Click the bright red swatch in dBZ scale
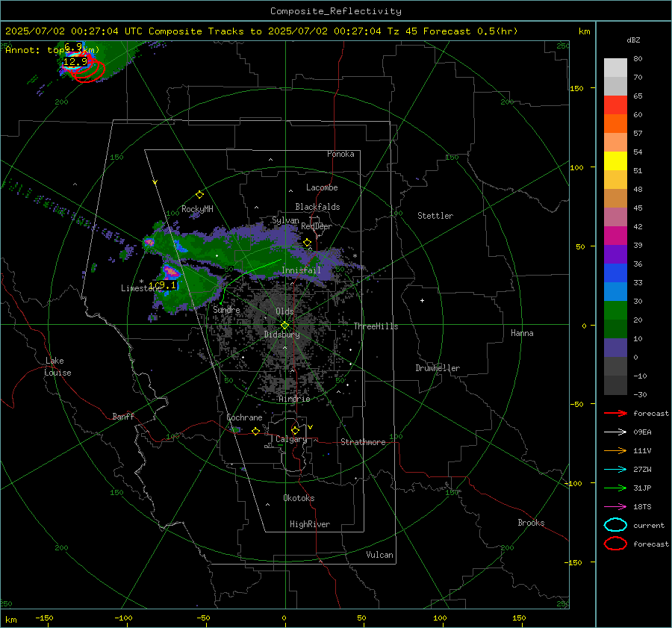 (x=615, y=105)
